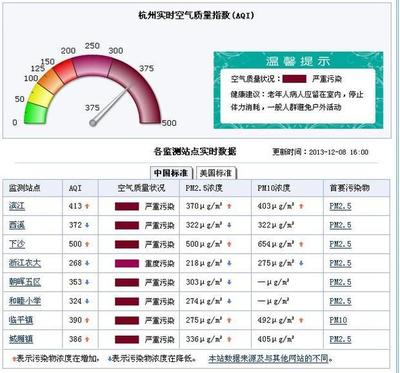Click the up arrow next to 403μg/m³
The image size is (400, 373).
click(x=301, y=206)
